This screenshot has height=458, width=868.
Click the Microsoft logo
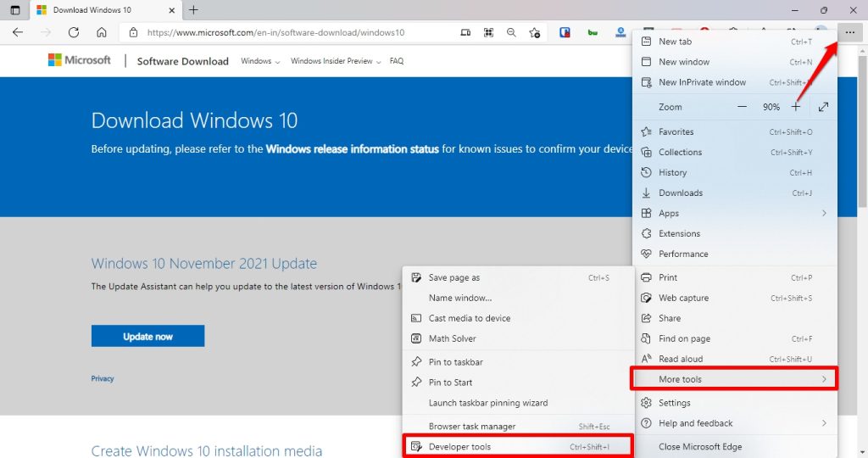(79, 60)
